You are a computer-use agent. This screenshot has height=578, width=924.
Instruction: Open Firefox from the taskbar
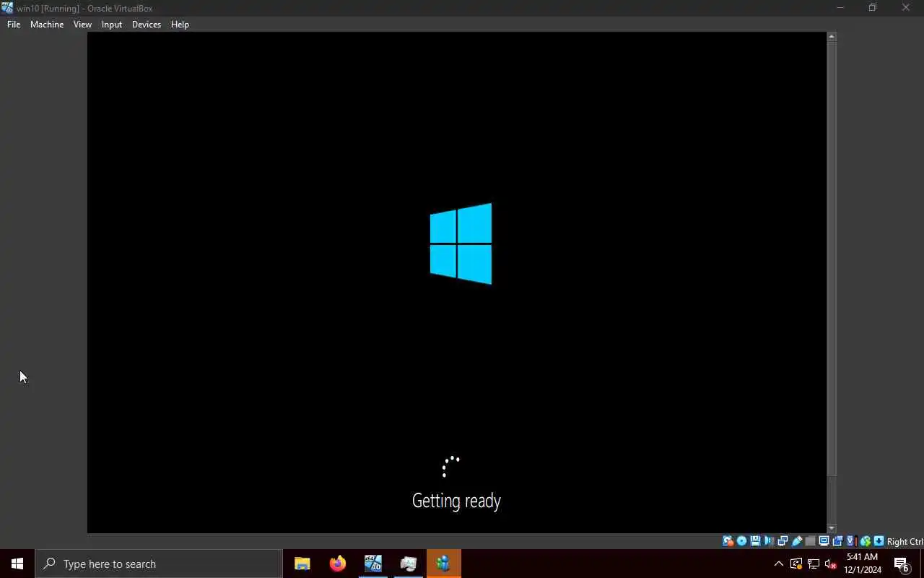(337, 564)
